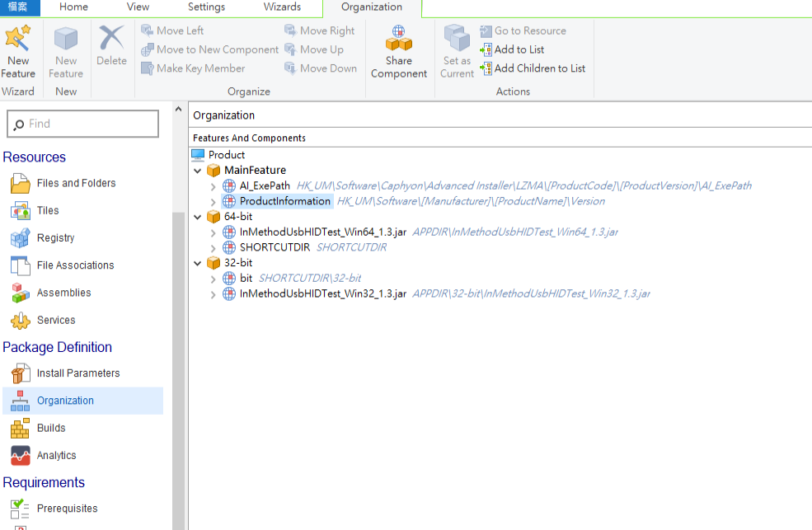The height and width of the screenshot is (530, 812).
Task: Click the Set as Current button
Action: tap(457, 52)
